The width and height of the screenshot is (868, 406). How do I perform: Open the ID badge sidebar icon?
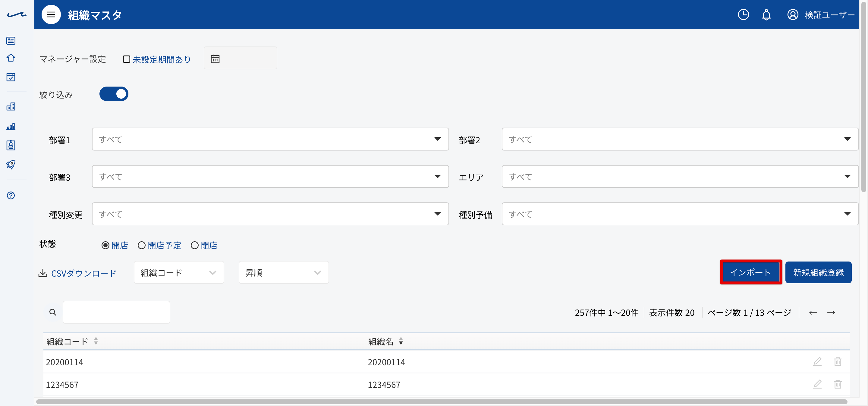11,145
